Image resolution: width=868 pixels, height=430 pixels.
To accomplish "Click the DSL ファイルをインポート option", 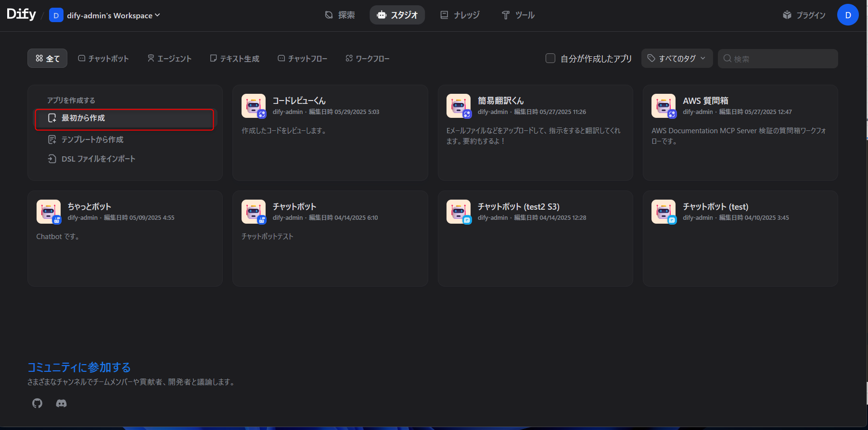I will (98, 159).
